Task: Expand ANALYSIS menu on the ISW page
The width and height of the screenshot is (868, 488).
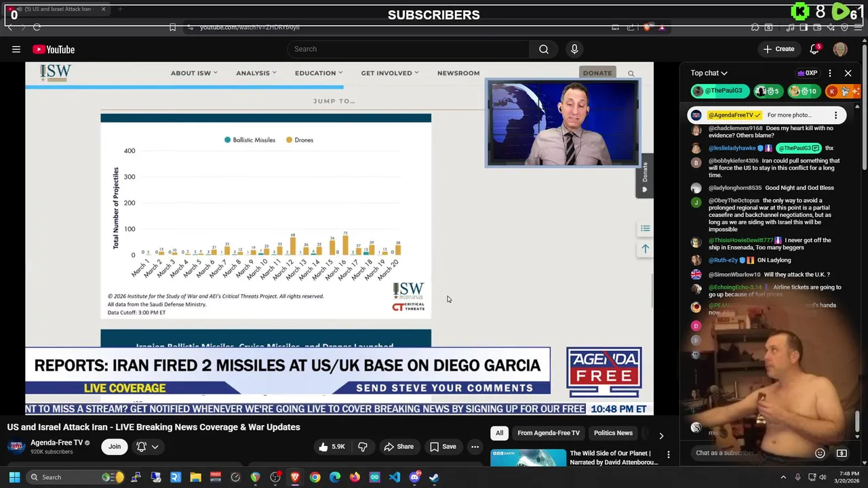Action: 256,73
